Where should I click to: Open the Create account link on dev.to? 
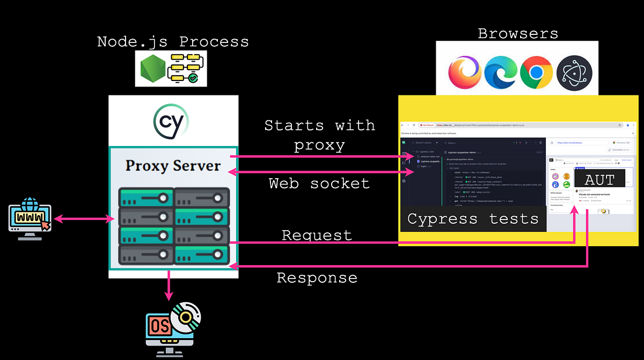coord(625,160)
